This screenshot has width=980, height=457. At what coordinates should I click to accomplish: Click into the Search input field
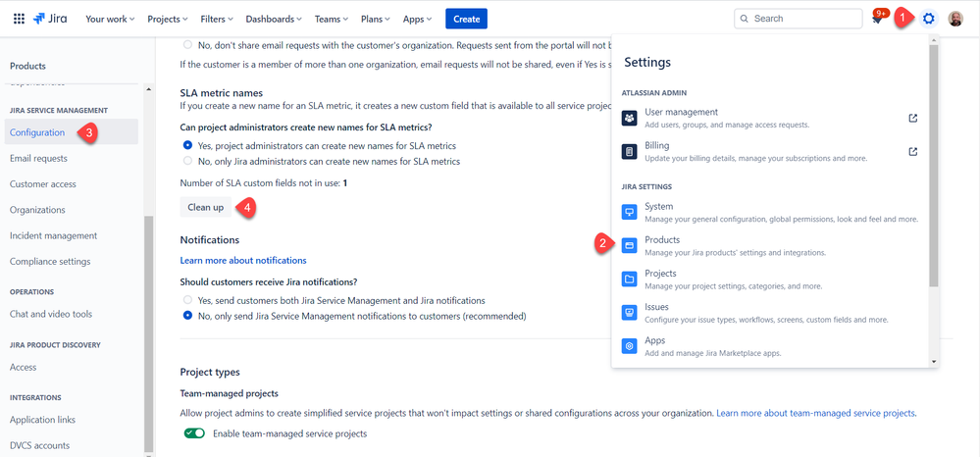click(x=799, y=19)
